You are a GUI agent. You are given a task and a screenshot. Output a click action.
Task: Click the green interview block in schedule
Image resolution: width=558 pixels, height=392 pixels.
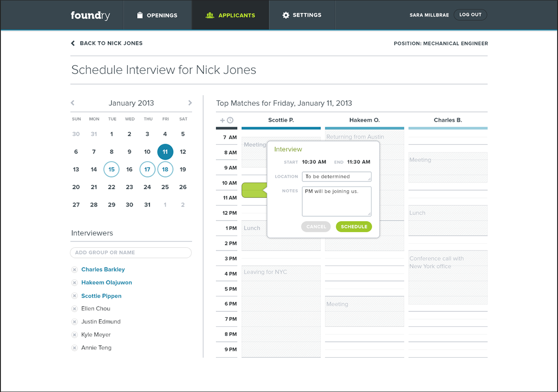click(254, 191)
